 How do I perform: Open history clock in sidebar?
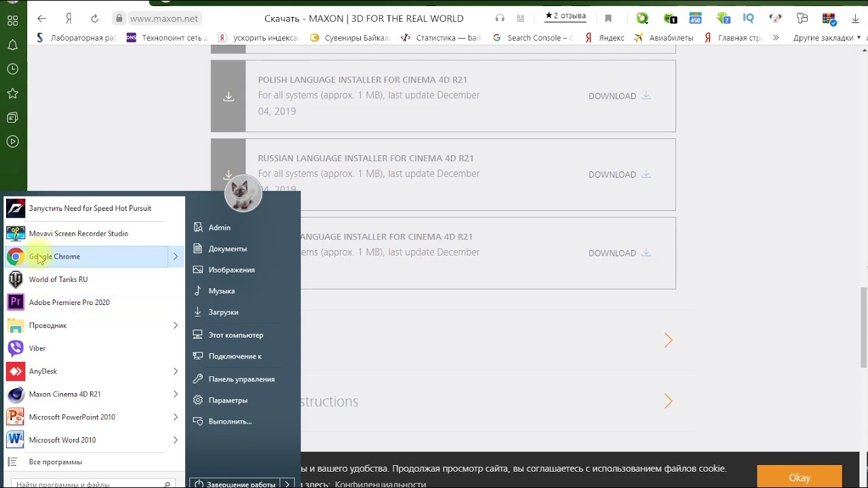(x=12, y=69)
